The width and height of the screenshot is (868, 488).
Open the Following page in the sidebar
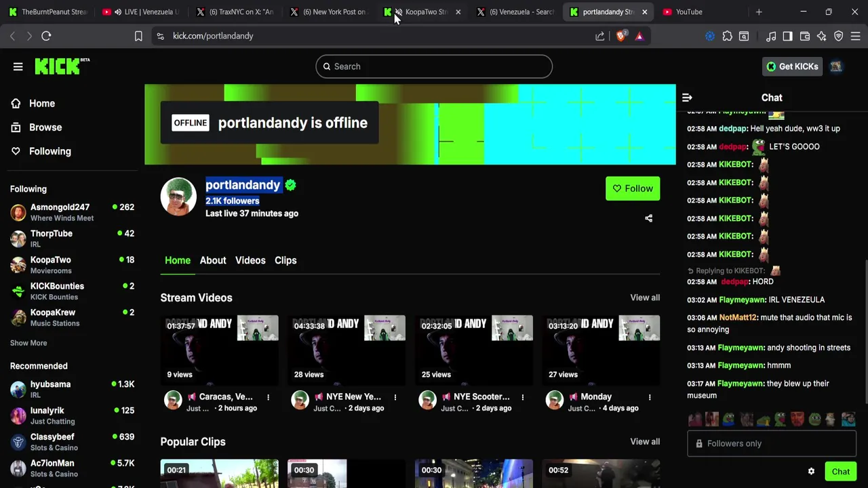click(x=50, y=151)
